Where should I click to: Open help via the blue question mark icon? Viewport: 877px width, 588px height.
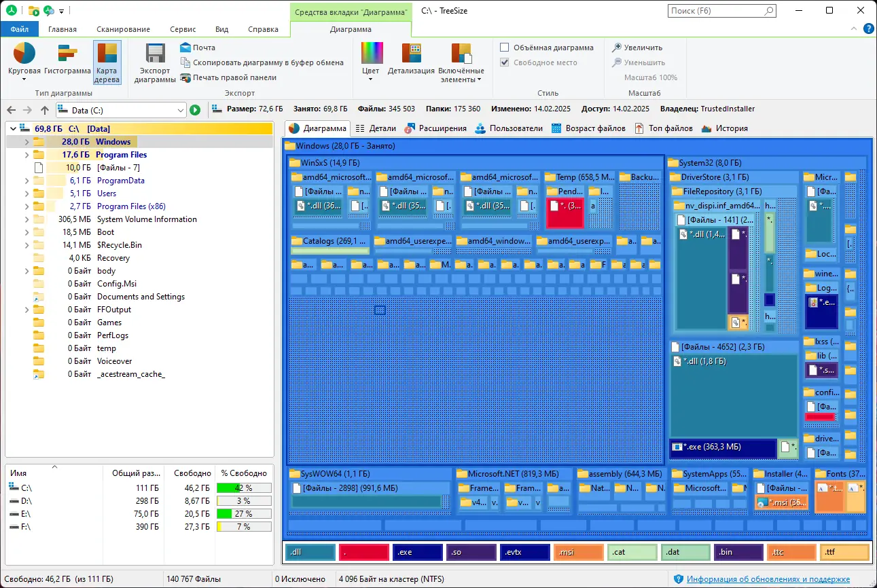pyautogui.click(x=868, y=29)
